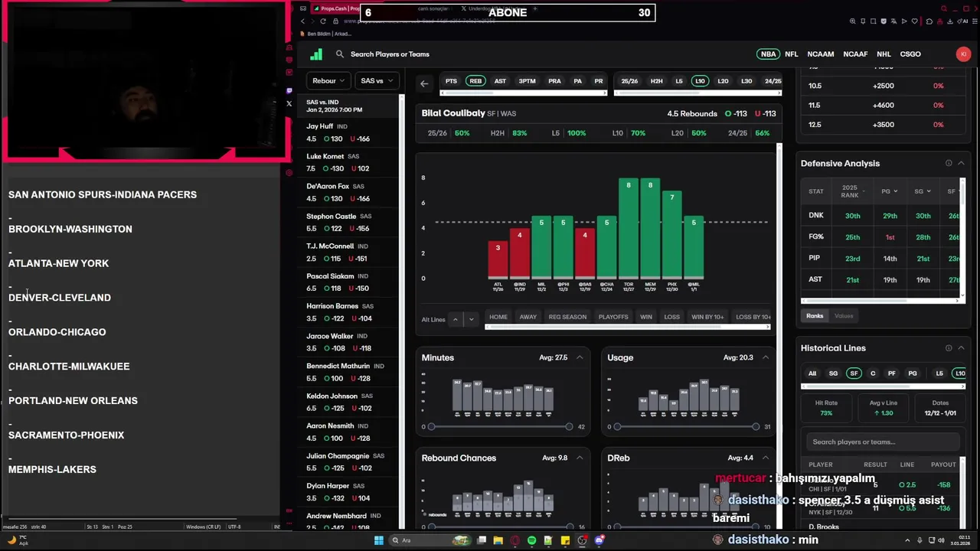Select Luke Kornet in player list

point(351,162)
